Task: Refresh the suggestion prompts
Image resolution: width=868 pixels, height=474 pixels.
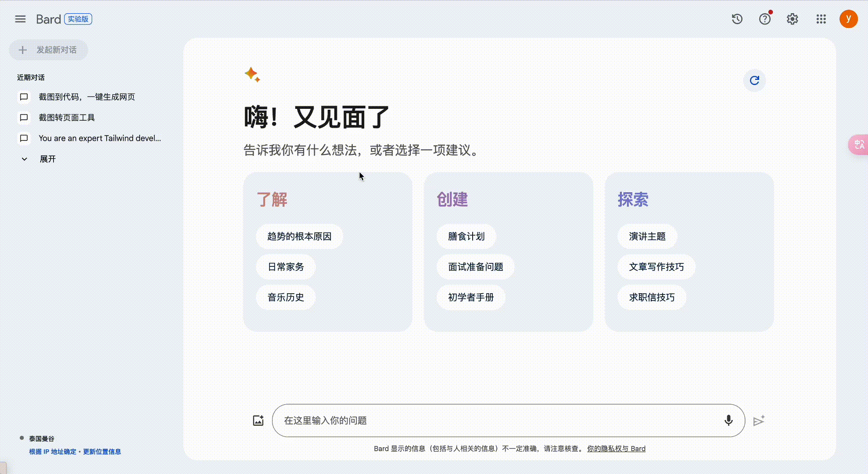Action: (754, 81)
